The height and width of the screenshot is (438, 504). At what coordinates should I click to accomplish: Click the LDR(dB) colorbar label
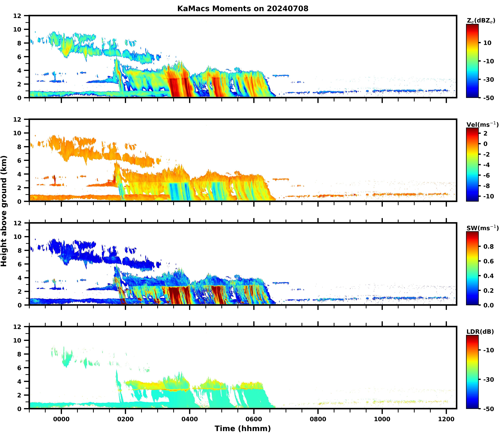coord(480,332)
